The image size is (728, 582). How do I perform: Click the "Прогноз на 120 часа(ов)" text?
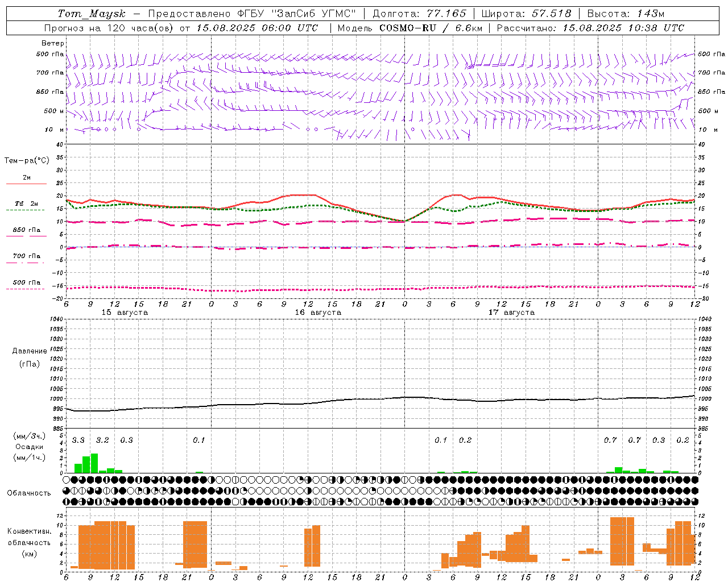pyautogui.click(x=109, y=28)
